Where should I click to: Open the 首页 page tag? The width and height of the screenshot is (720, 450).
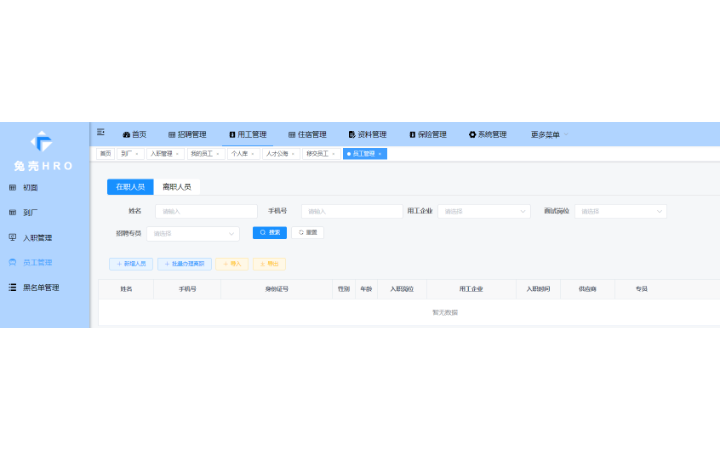106,154
